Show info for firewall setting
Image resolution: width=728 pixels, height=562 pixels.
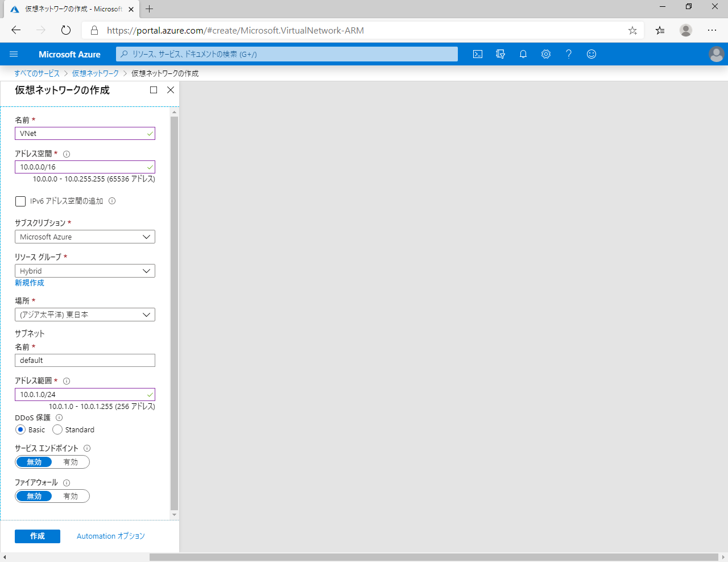[67, 483]
